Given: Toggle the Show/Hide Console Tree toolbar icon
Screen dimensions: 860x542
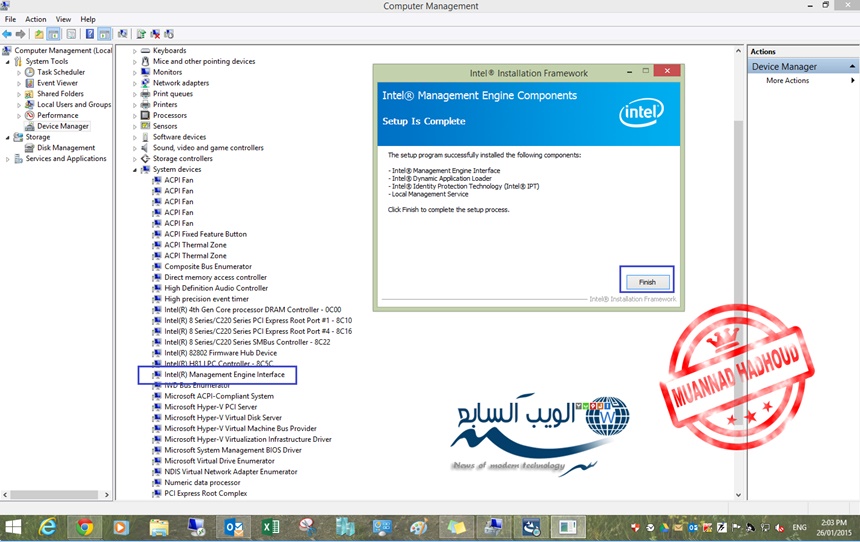Looking at the screenshot, I should click(53, 34).
